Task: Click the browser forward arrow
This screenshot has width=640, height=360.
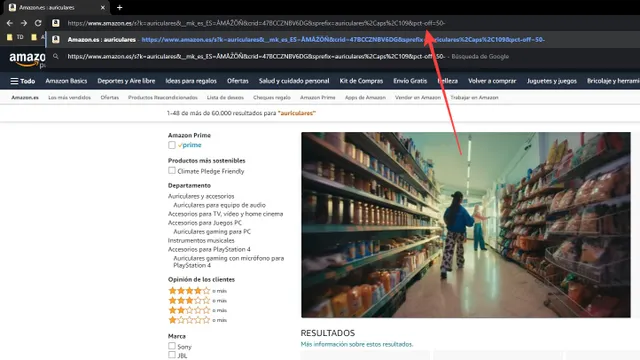Action: pos(24,23)
